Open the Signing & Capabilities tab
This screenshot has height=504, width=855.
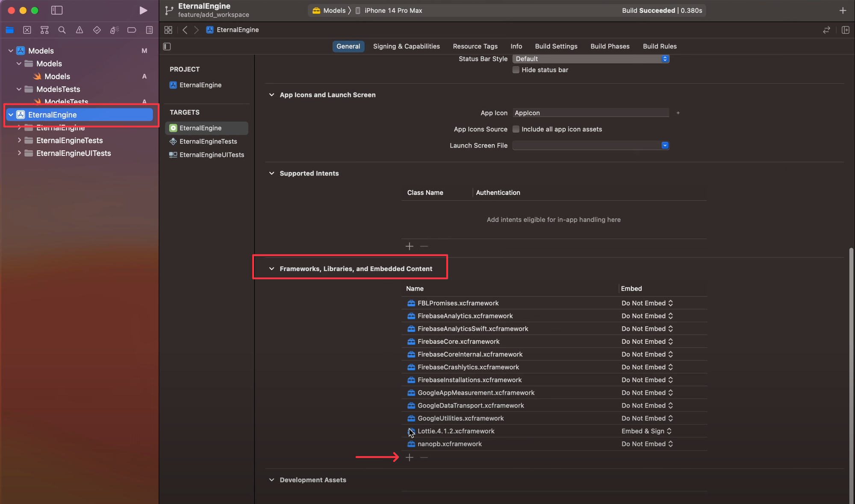[406, 46]
